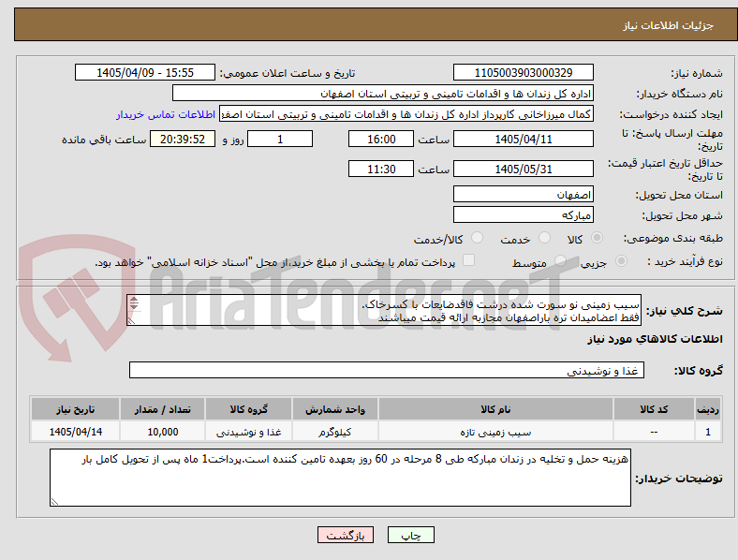The height and width of the screenshot is (560, 738).
Task: Click the بازگشت (back) button
Action: [x=346, y=535]
